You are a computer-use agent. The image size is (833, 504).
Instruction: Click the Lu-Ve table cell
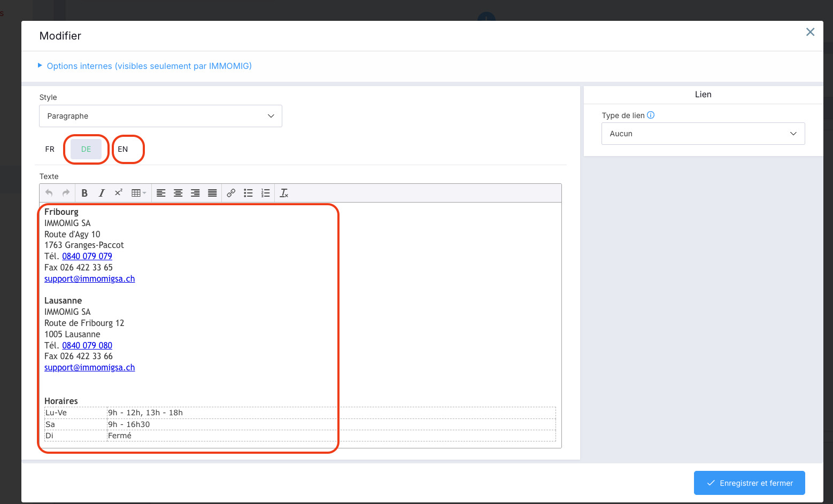pos(76,413)
